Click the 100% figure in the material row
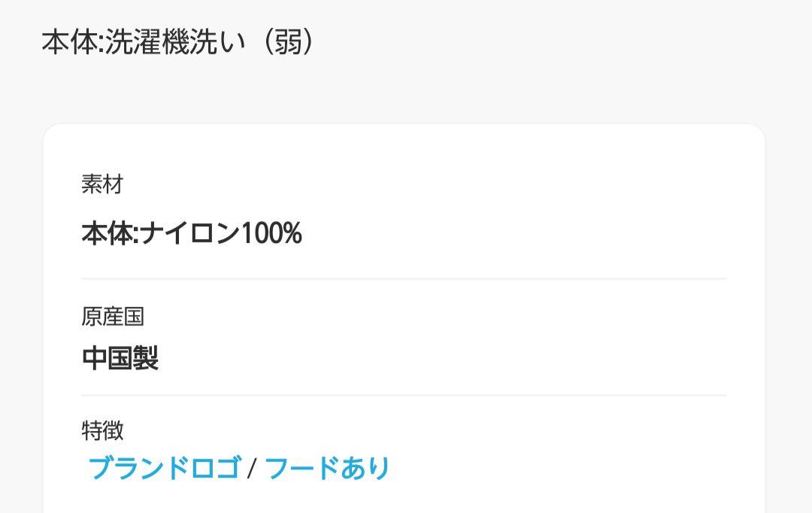The height and width of the screenshot is (513, 812). click(x=271, y=232)
